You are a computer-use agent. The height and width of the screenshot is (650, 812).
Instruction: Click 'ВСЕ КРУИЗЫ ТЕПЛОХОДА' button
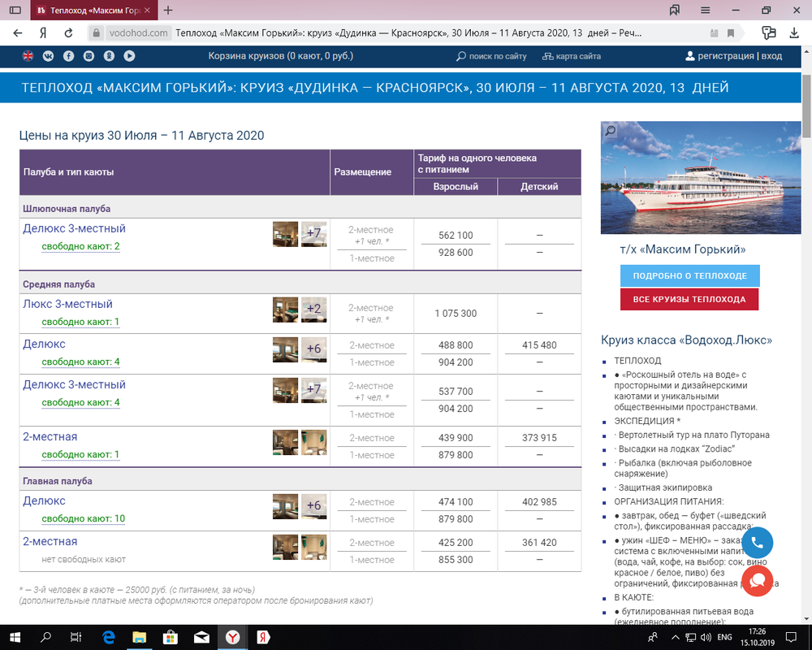689,299
